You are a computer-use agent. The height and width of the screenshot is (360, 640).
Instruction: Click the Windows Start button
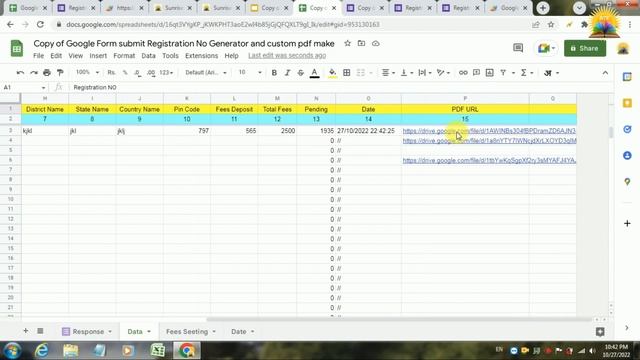[x=12, y=351]
